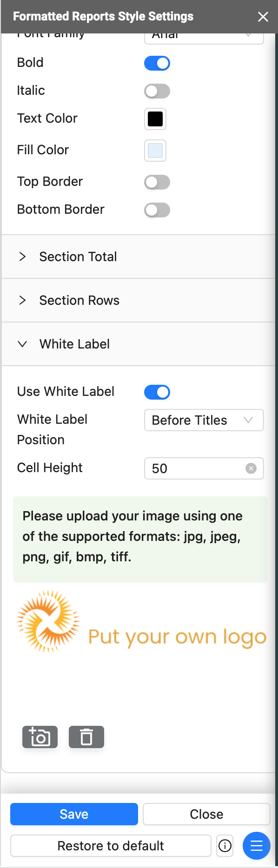This screenshot has height=868, width=278.
Task: Open the info icon next to Restore
Action: 225,846
